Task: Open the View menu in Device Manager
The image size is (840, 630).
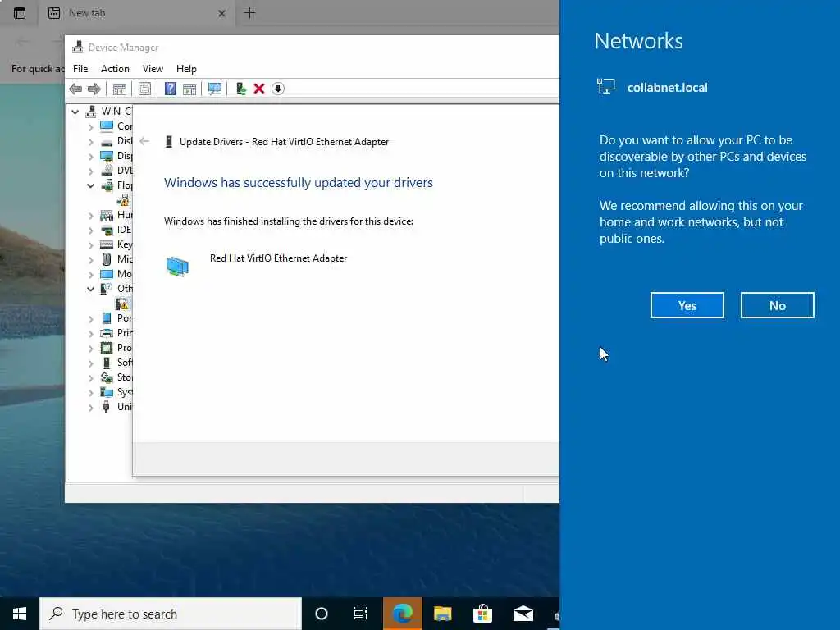Action: click(x=153, y=69)
